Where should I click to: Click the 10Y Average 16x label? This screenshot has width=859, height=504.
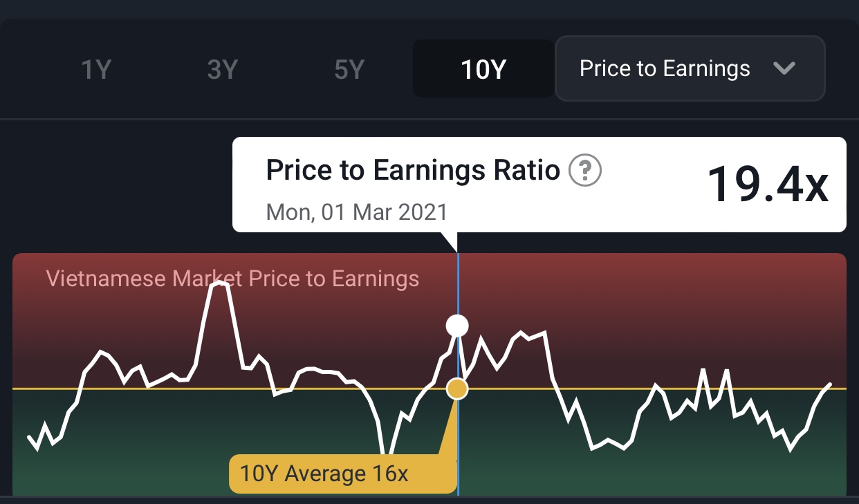pos(324,474)
